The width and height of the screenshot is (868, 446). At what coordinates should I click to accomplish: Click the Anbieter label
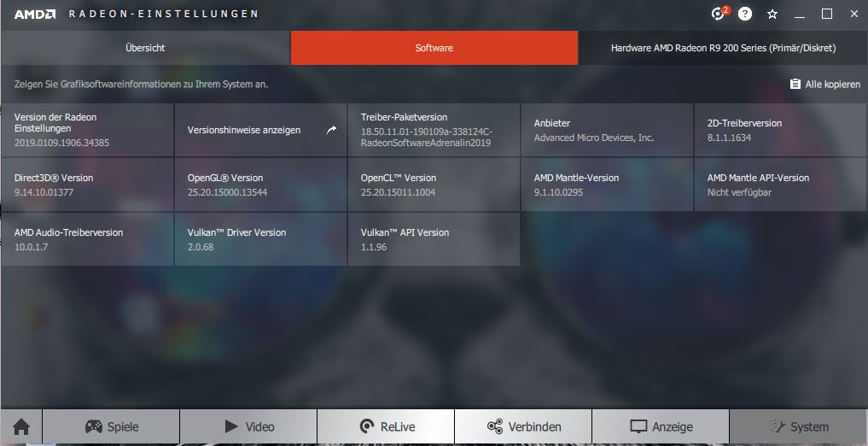[x=552, y=123]
